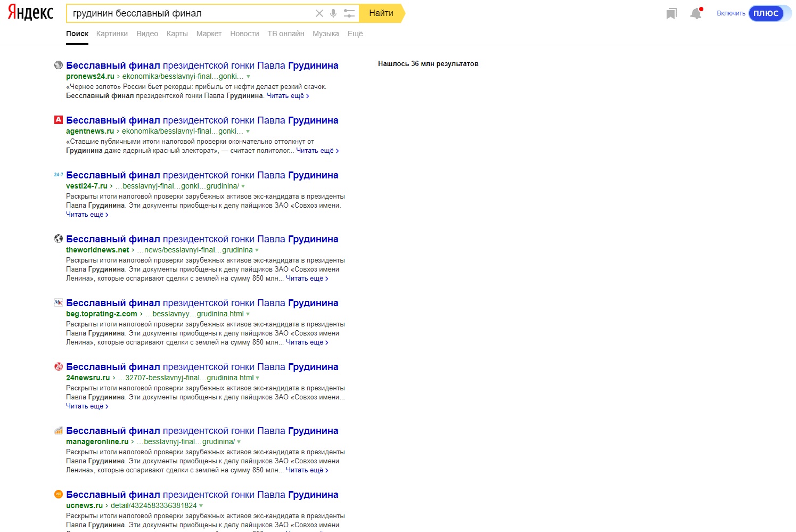
Task: Expand dropdown arrow next to ucnews.ru URL
Action: [201, 506]
